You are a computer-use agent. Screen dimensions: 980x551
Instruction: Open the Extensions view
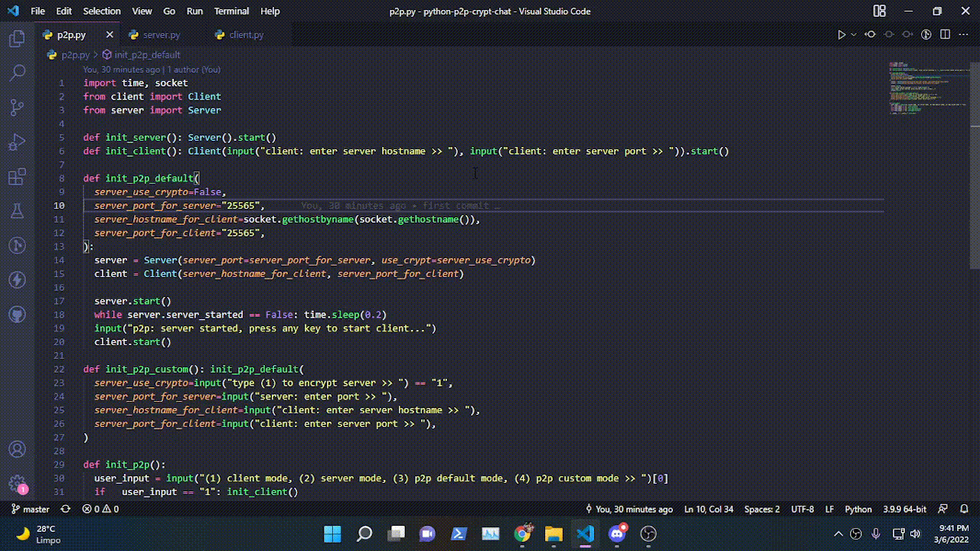(x=17, y=178)
